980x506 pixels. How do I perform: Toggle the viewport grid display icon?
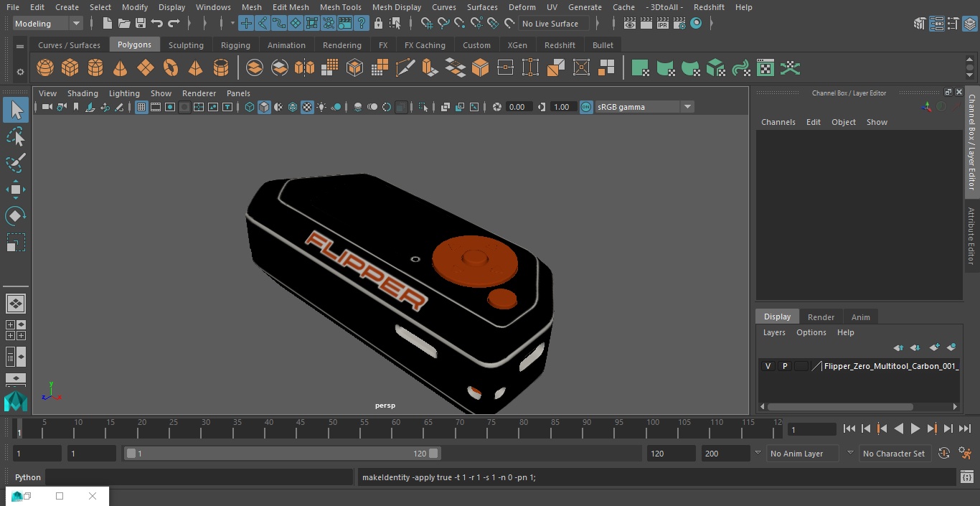tap(141, 107)
